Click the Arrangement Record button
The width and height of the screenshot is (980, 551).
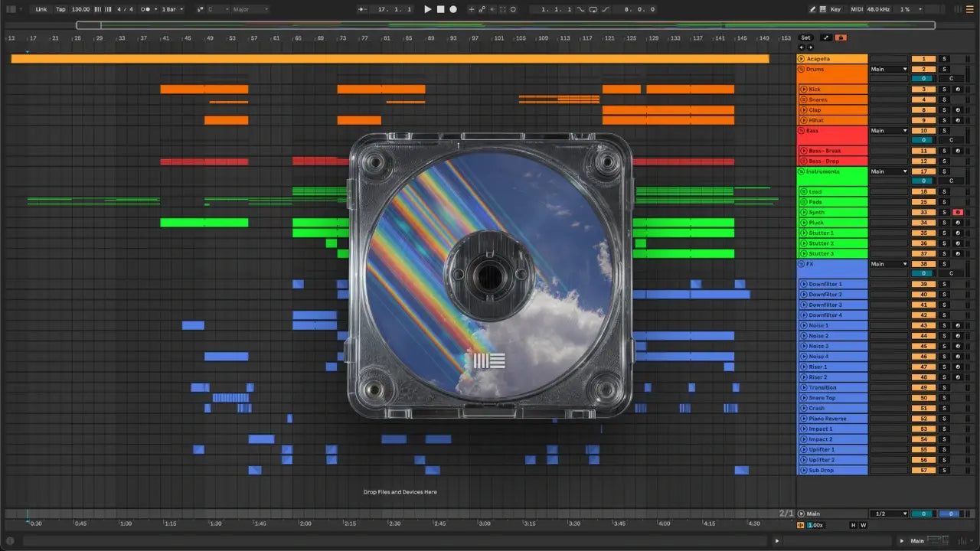[x=453, y=9]
